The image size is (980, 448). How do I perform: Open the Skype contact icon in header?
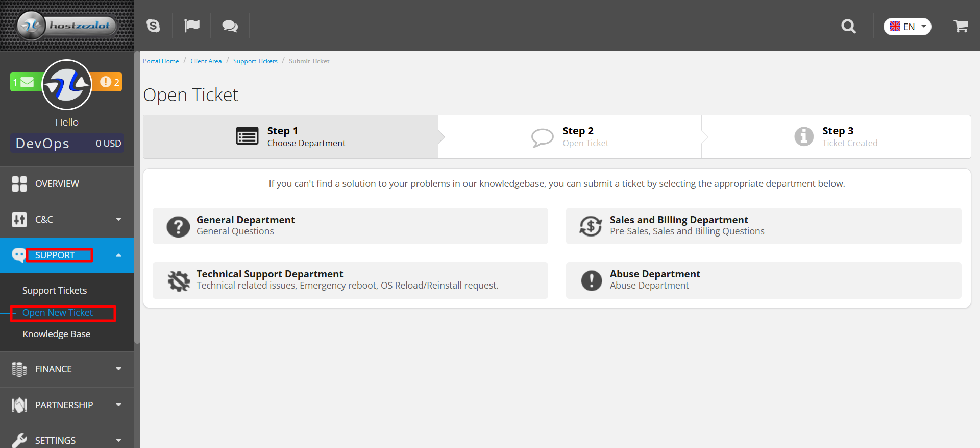pyautogui.click(x=153, y=26)
